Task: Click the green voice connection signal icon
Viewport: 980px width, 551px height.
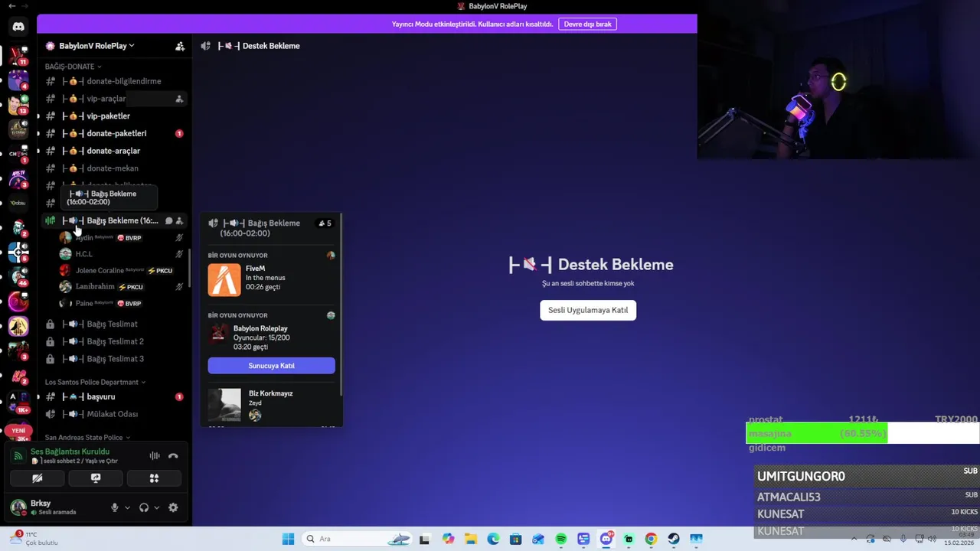Action: click(x=18, y=456)
